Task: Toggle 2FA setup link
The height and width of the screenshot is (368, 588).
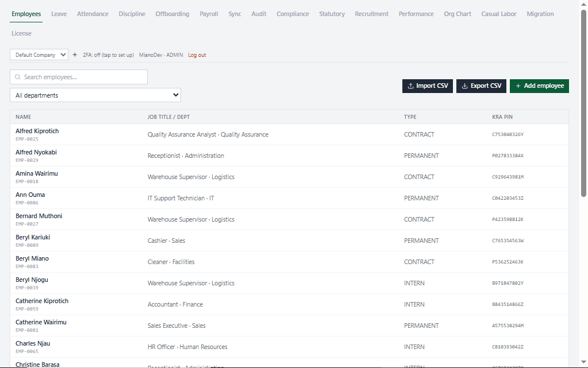Action: click(109, 55)
